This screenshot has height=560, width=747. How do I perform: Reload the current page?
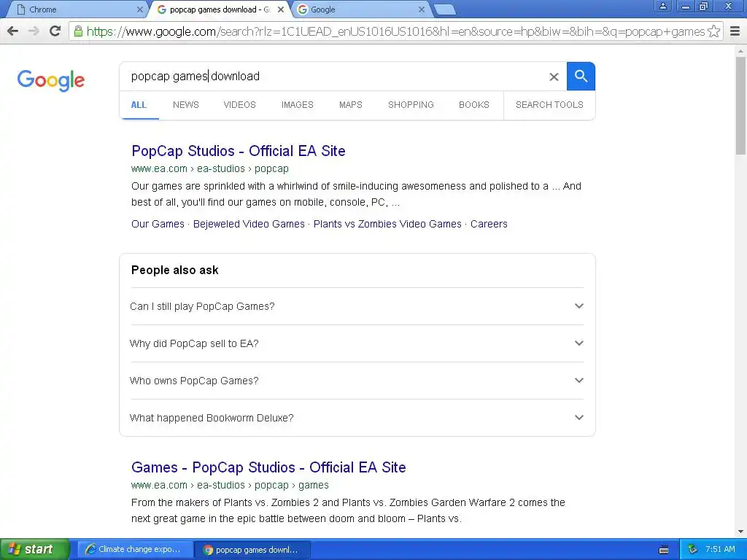point(55,31)
